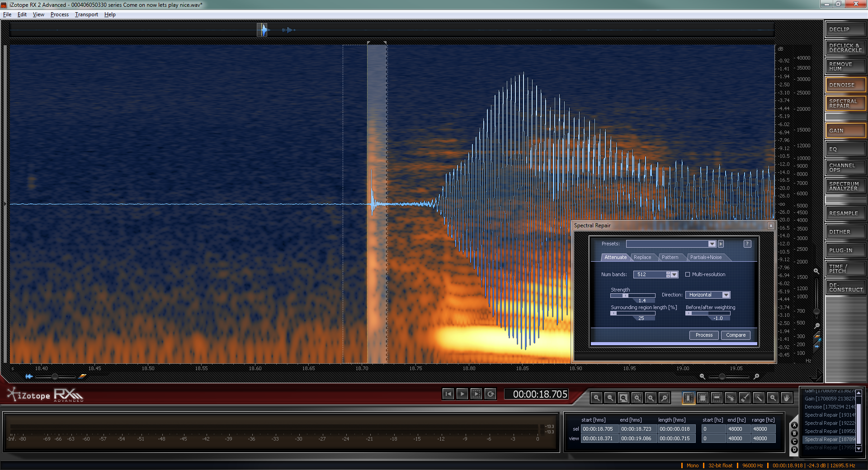Open the Channel Ops module
The height and width of the screenshot is (470, 868).
click(x=845, y=168)
